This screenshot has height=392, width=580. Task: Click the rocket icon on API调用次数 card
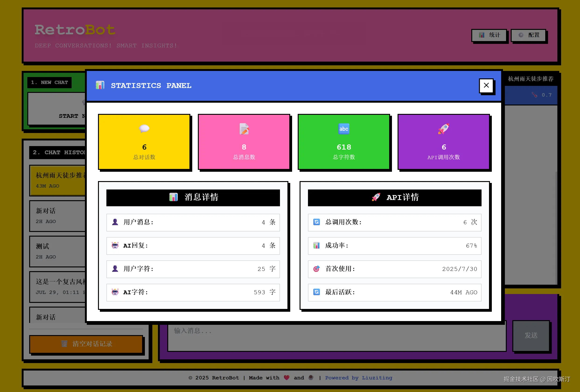pos(444,129)
